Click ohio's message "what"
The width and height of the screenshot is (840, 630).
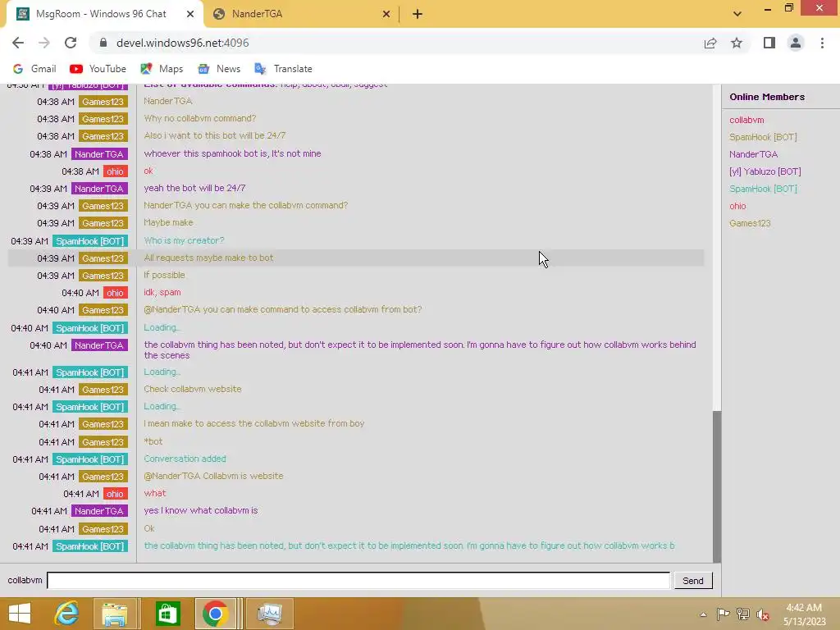coord(155,493)
